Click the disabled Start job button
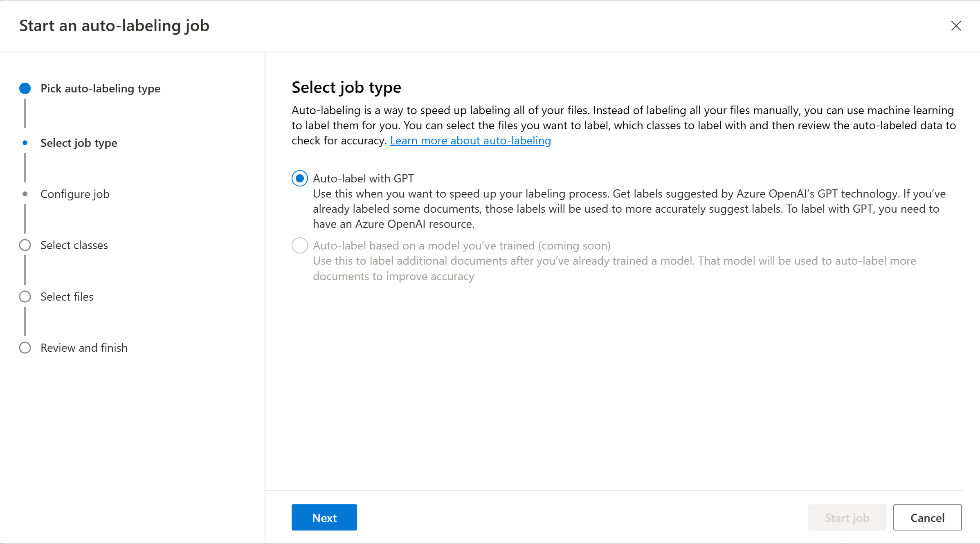The image size is (980, 544). [x=847, y=517]
